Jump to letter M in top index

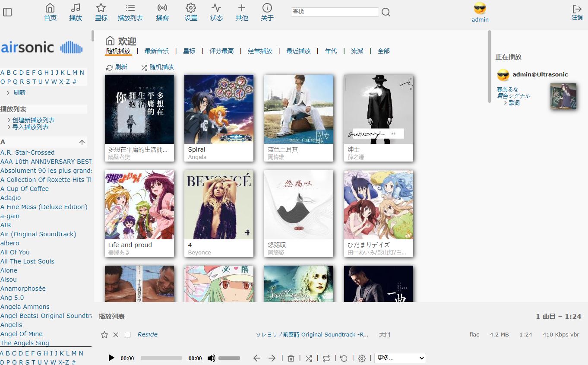click(x=75, y=73)
